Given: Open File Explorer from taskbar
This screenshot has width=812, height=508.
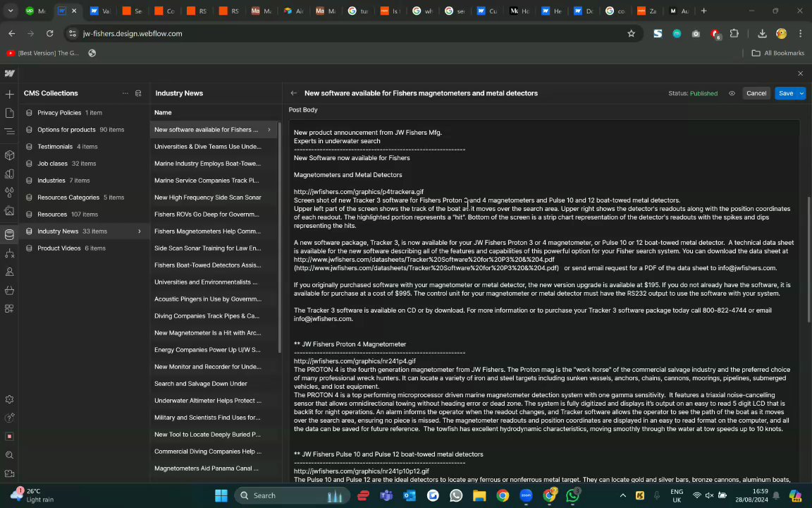Looking at the screenshot, I should 479,496.
